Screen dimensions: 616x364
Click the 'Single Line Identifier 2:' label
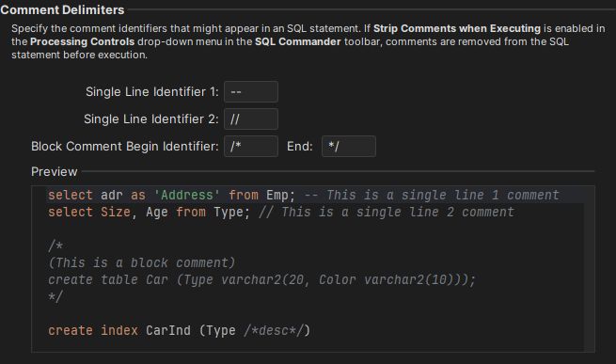click(151, 119)
